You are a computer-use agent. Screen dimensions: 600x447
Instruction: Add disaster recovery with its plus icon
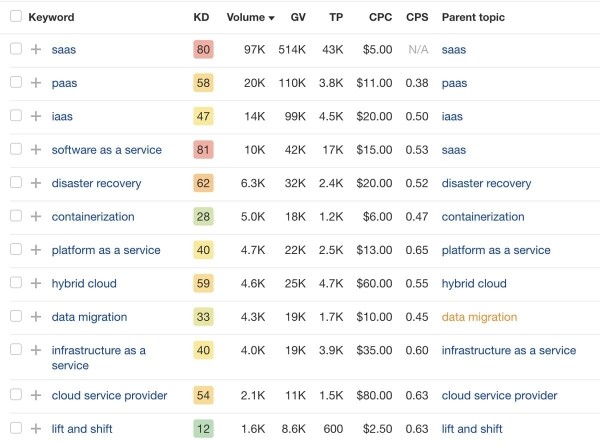coord(36,183)
